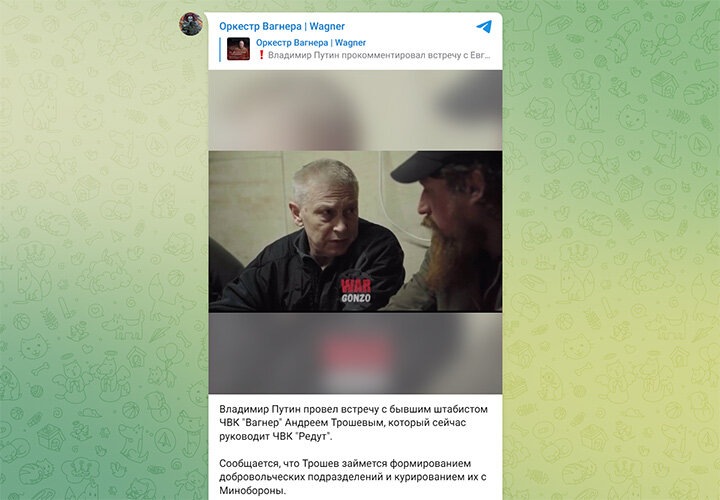Open the main video frame showing two men
The width and height of the screenshot is (720, 500).
tap(355, 231)
